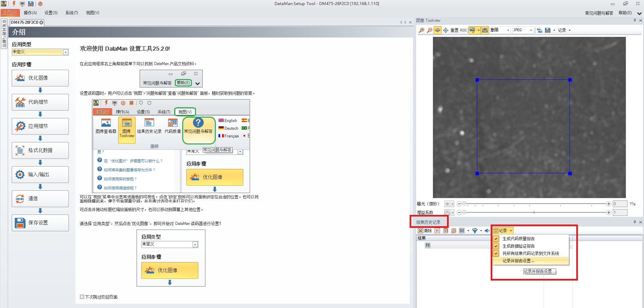Image resolution: width=644 pixels, height=308 pixels.
Task: Click the 通信 step button
Action: (x=40, y=198)
